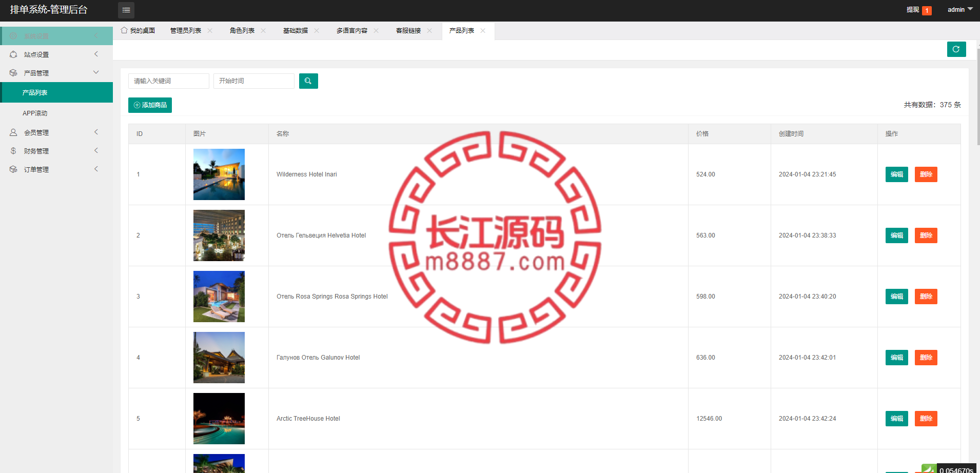Select 产品列表 in the sidebar
This screenshot has width=980, height=473.
coord(56,92)
